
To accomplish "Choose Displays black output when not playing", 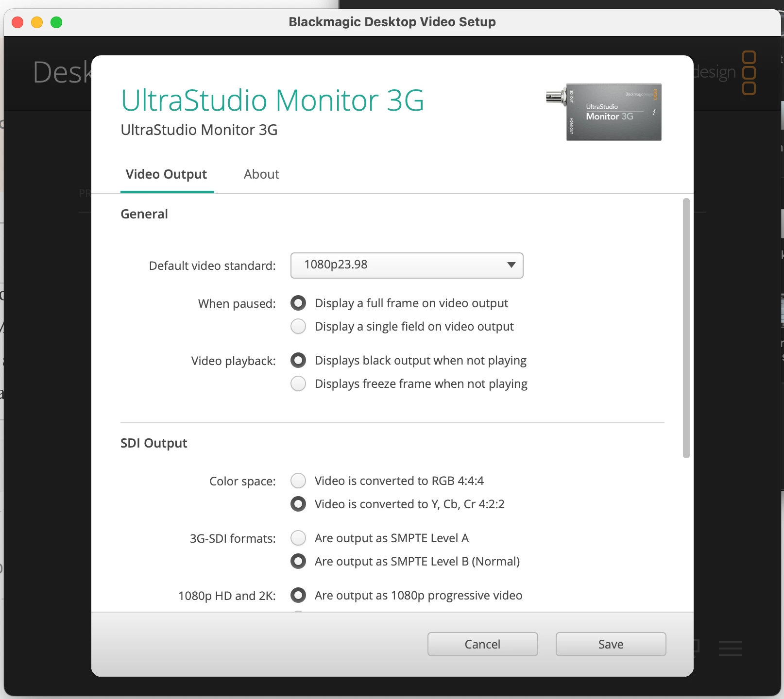I will (x=298, y=361).
